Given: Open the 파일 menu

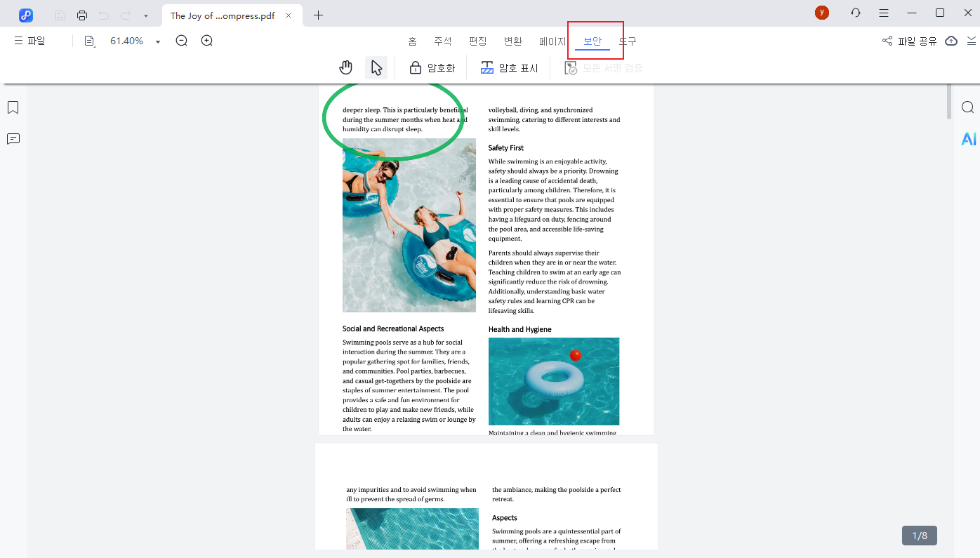Looking at the screenshot, I should point(29,41).
